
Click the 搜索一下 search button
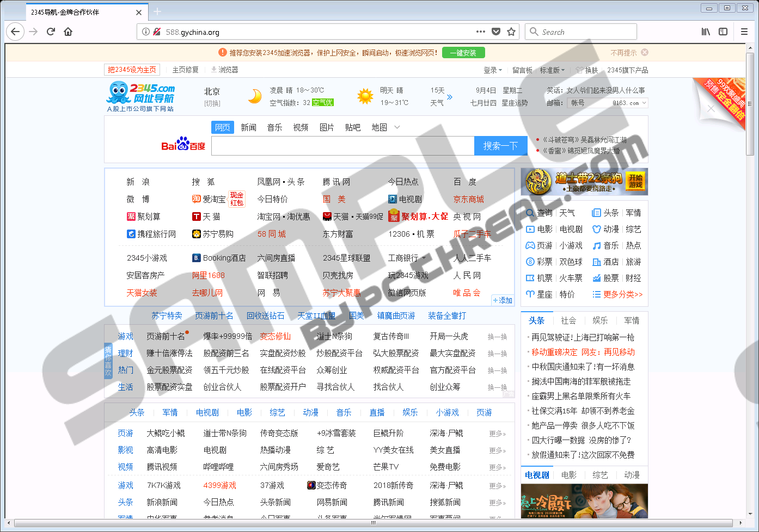pyautogui.click(x=500, y=146)
